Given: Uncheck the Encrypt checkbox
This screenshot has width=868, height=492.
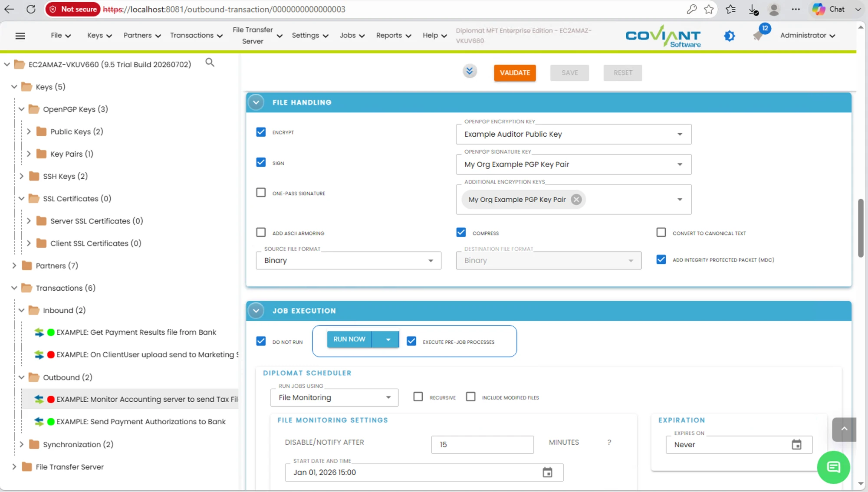Looking at the screenshot, I should tap(261, 132).
